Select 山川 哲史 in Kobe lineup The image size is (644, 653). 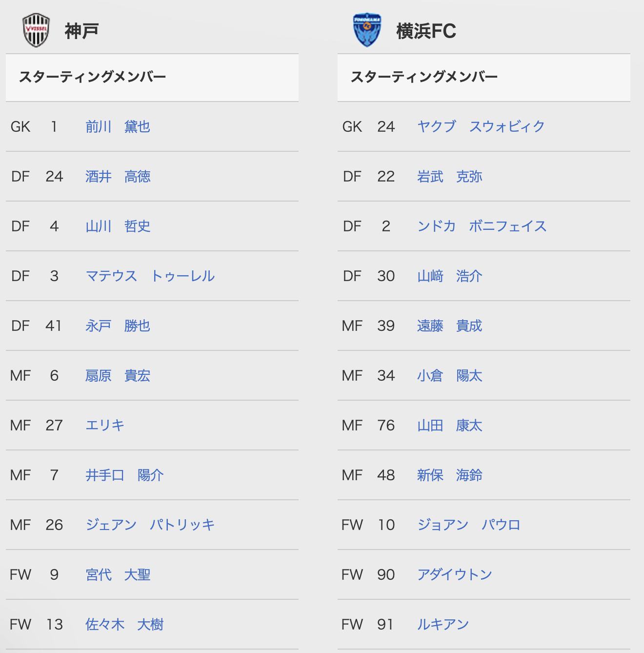118,226
